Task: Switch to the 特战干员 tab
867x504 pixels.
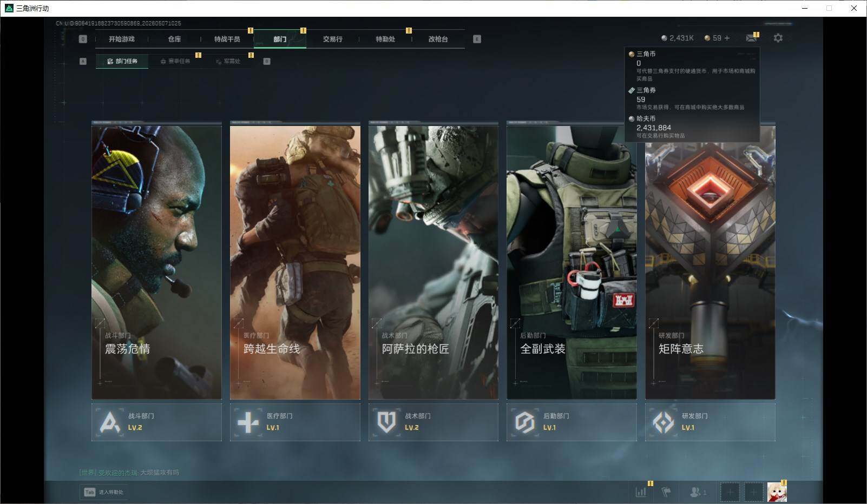Action: click(227, 39)
